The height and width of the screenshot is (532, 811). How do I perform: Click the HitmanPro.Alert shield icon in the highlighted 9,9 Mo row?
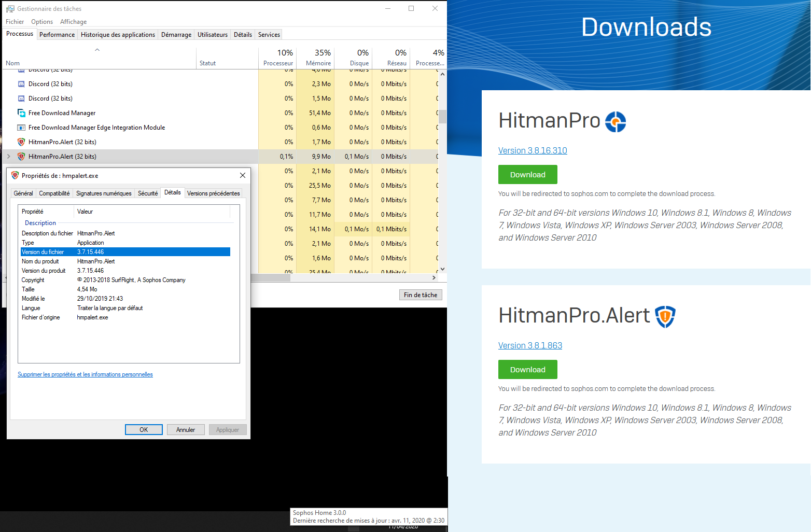[x=21, y=157]
